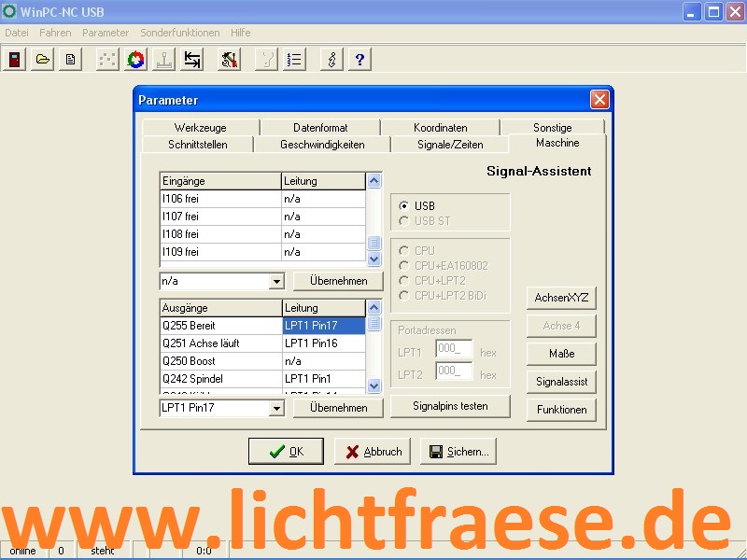Show the Signale/Zeiten tab
The height and width of the screenshot is (560, 747).
click(450, 145)
